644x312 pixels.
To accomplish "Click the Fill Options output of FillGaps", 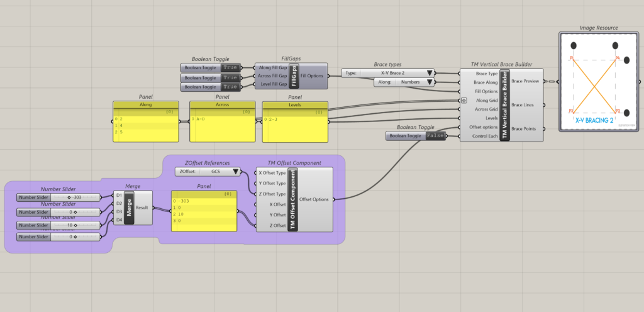I will pyautogui.click(x=312, y=76).
